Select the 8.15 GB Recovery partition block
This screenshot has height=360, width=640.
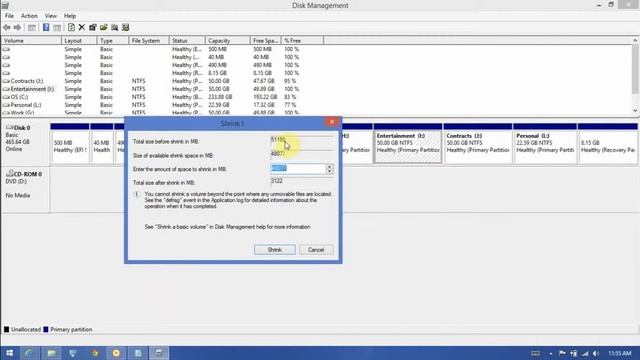608,144
